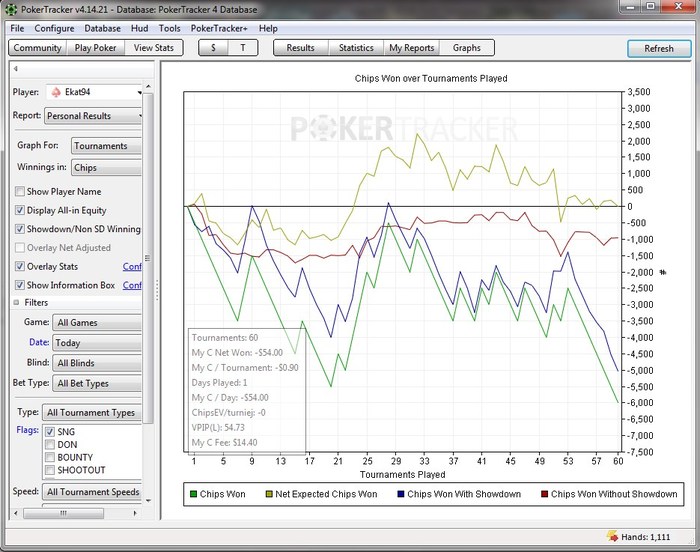The height and width of the screenshot is (552, 700).
Task: Click the hands status icon near Hands: 1,111
Action: click(612, 536)
